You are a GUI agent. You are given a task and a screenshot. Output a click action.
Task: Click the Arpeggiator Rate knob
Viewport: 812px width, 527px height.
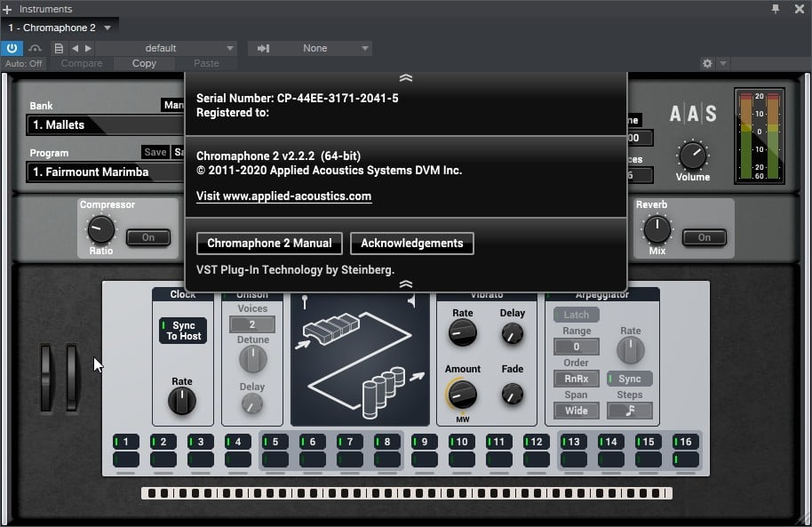pos(630,350)
